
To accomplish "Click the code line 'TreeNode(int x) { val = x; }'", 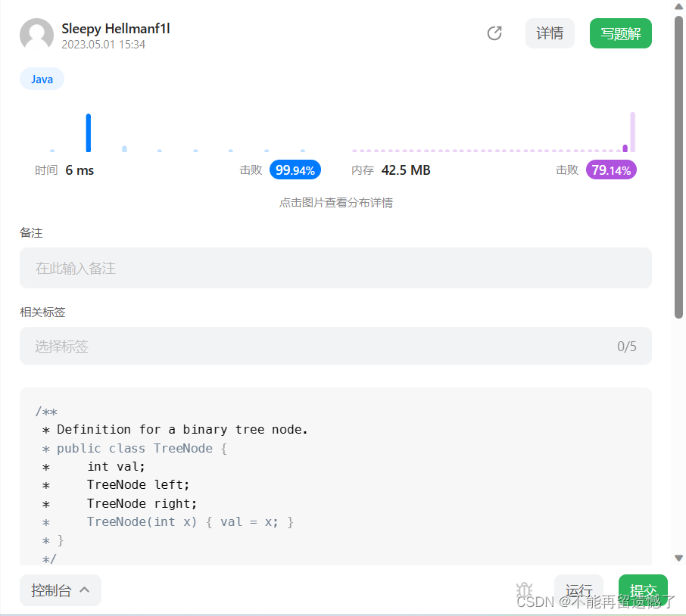I will pos(190,522).
